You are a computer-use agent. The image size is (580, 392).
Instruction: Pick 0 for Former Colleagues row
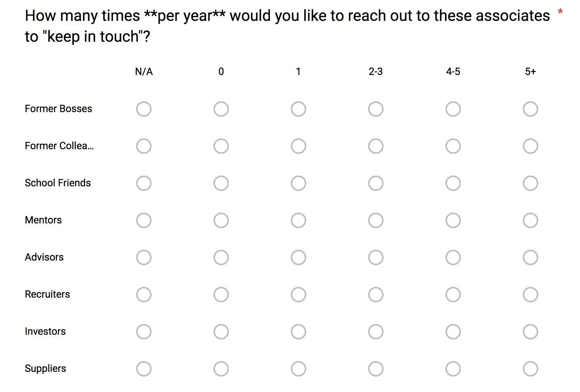[221, 146]
